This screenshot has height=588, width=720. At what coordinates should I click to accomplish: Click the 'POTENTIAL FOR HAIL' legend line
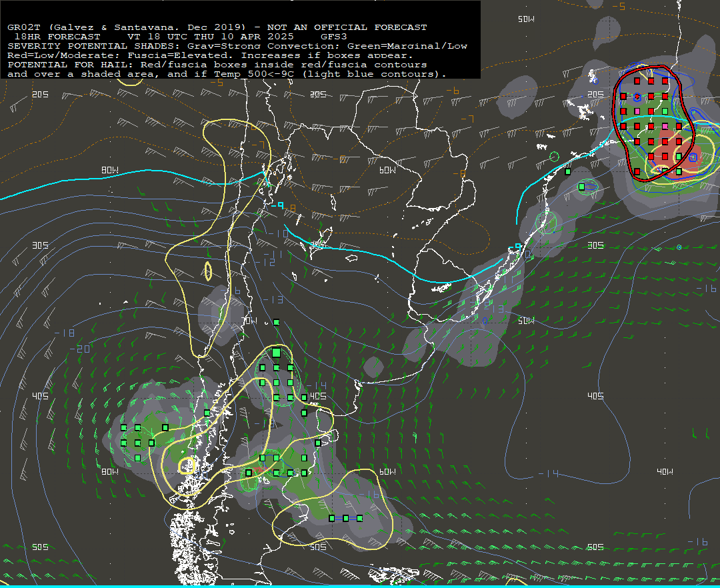217,65
